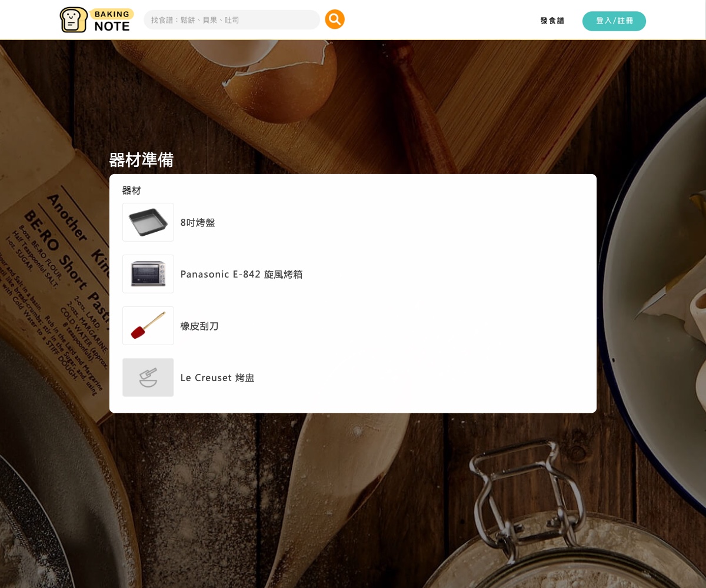The image size is (706, 588).
Task: Open the Le Creuset 烤盅 item name
Action: tap(217, 378)
